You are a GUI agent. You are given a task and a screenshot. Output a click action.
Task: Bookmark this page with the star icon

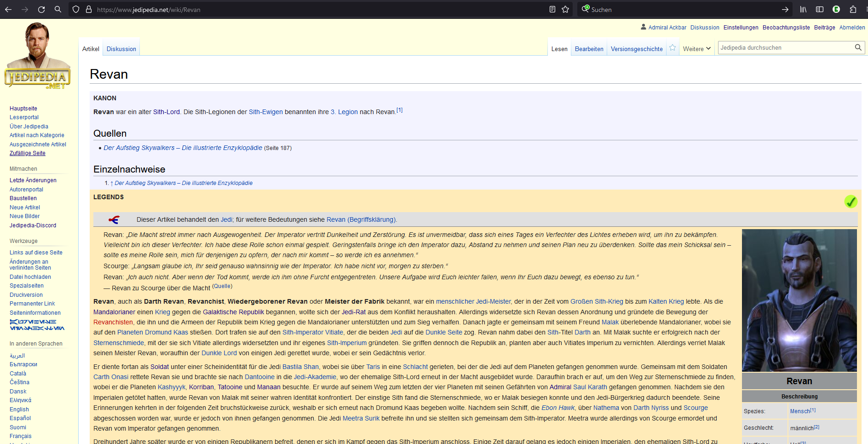565,9
